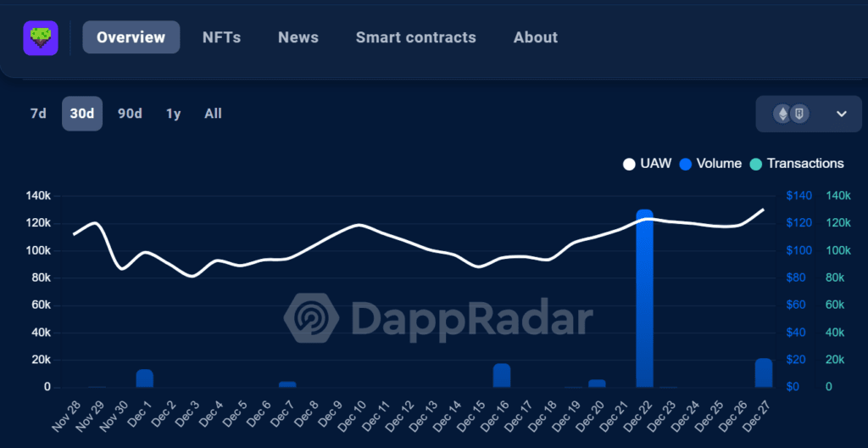Open the Overview tab
This screenshot has height=448, width=868.
tap(131, 37)
